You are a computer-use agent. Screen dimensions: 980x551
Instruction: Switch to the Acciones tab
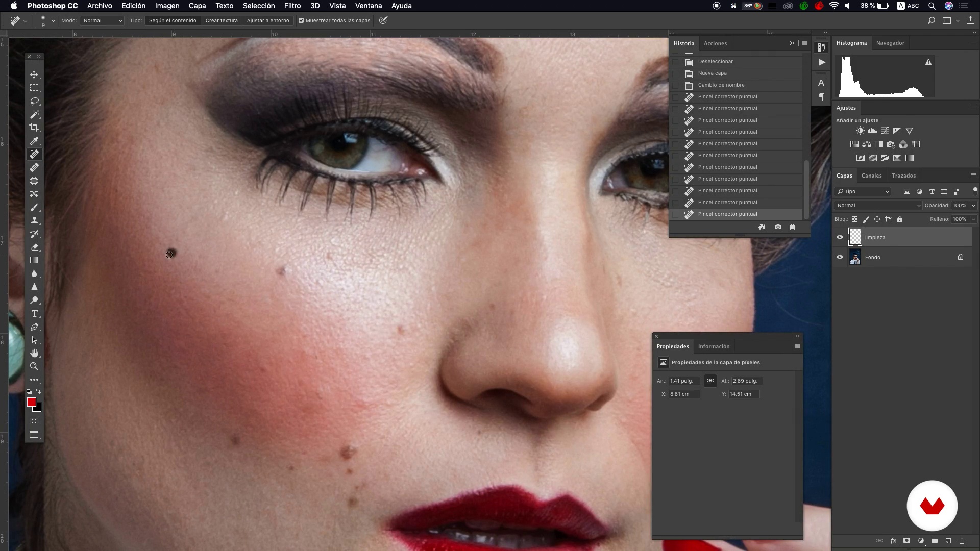click(715, 43)
